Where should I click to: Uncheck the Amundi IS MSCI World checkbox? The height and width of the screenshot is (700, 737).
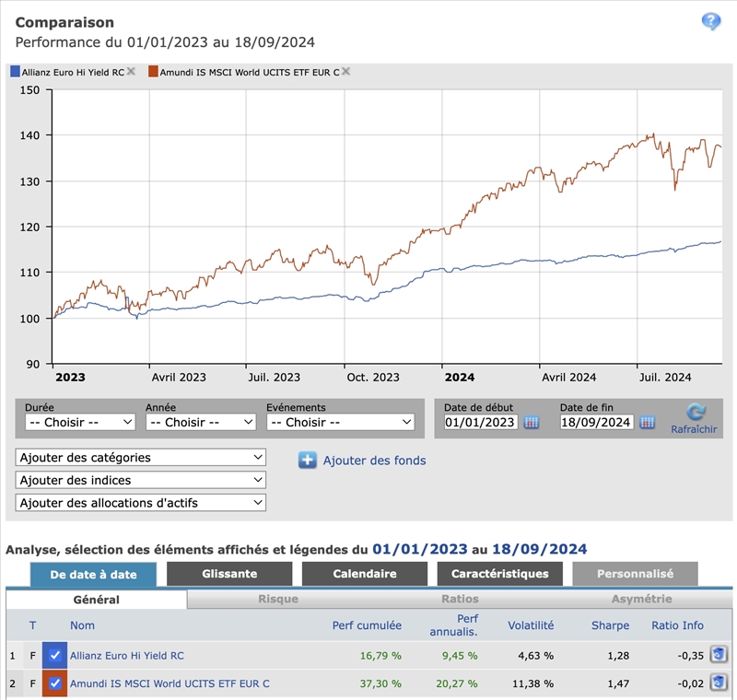55,683
